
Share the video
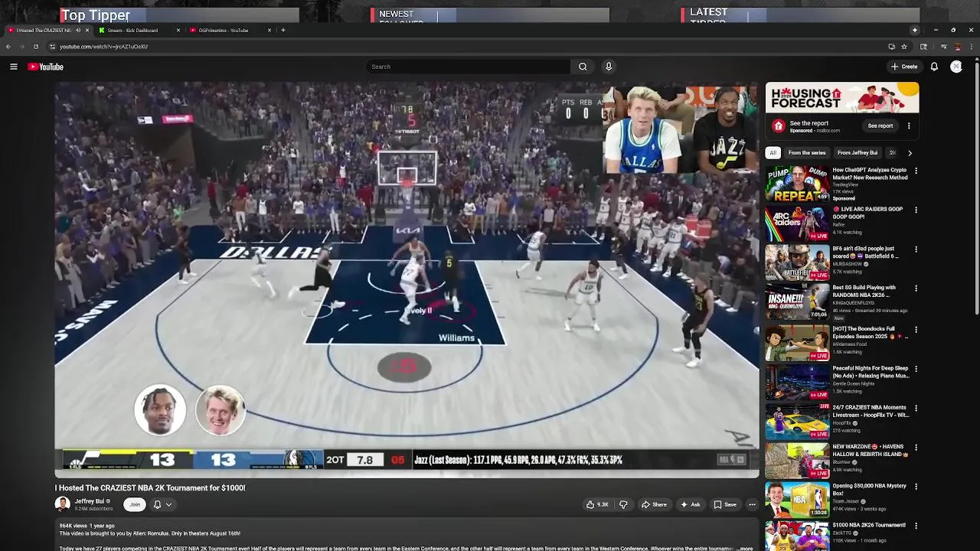(x=654, y=504)
